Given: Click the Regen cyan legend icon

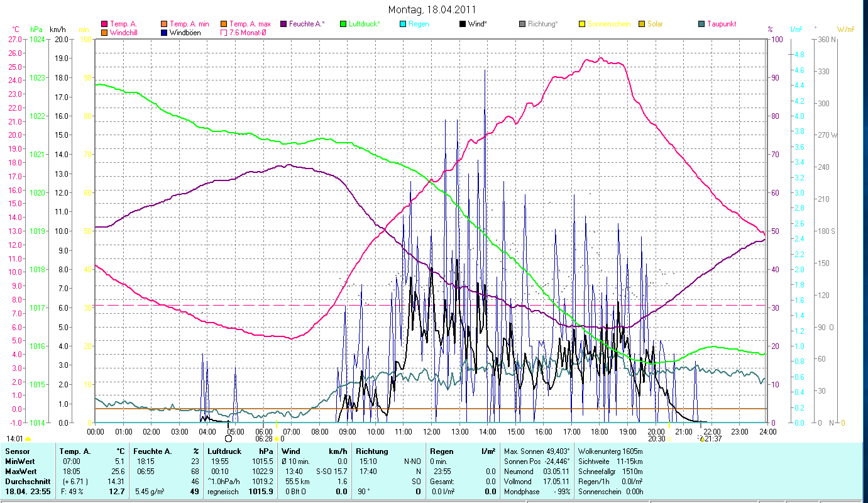Looking at the screenshot, I should [403, 24].
